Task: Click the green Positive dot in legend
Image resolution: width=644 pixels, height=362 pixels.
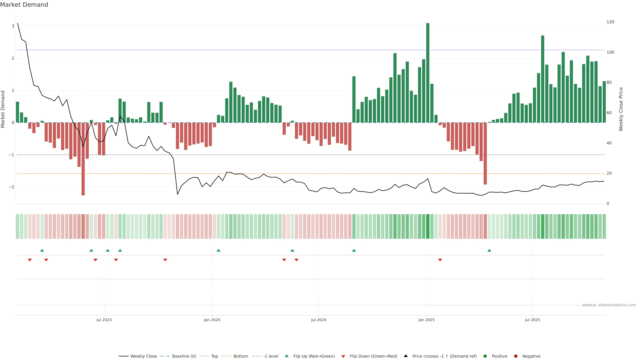Action: (x=485, y=356)
